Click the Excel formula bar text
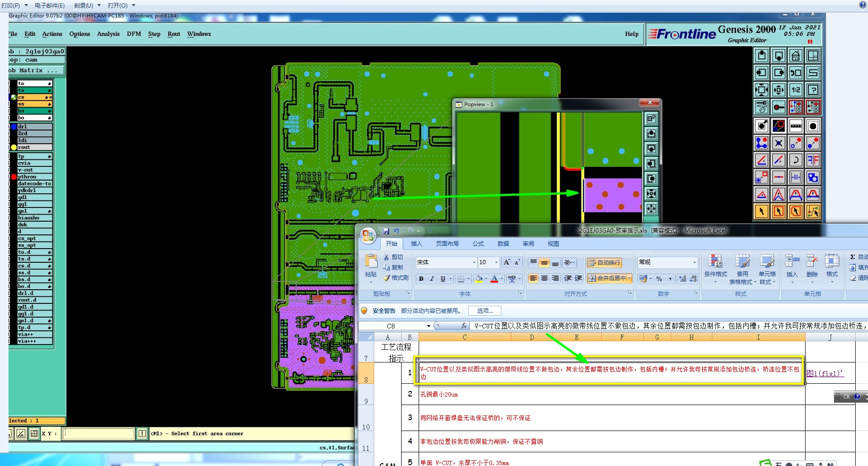 pyautogui.click(x=670, y=326)
